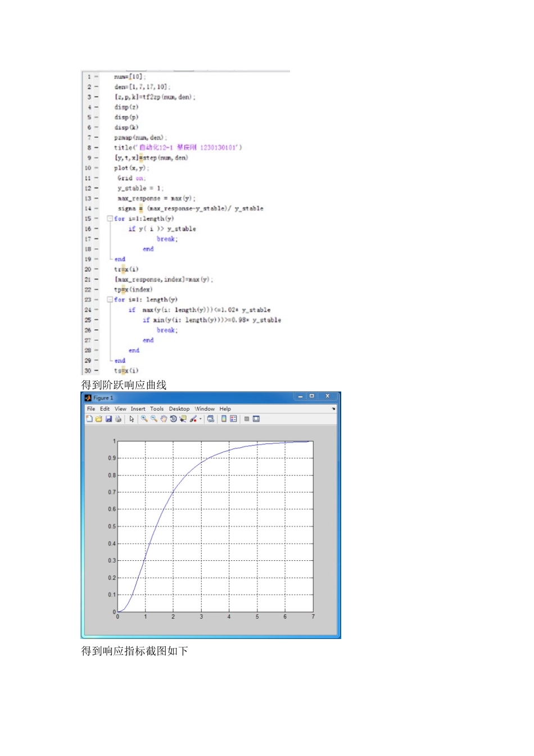The width and height of the screenshot is (534, 756).
Task: Toggle the Insert Colorbar button
Action: pyautogui.click(x=224, y=418)
